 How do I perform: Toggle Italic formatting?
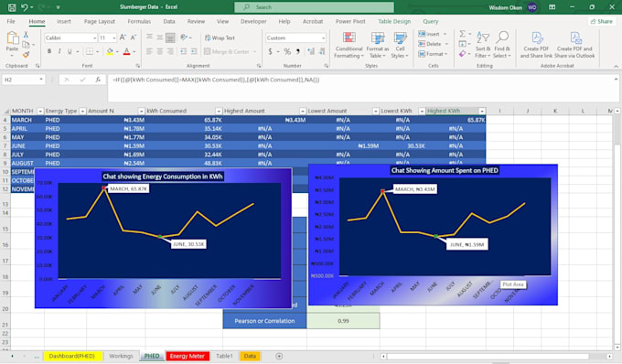[59, 51]
